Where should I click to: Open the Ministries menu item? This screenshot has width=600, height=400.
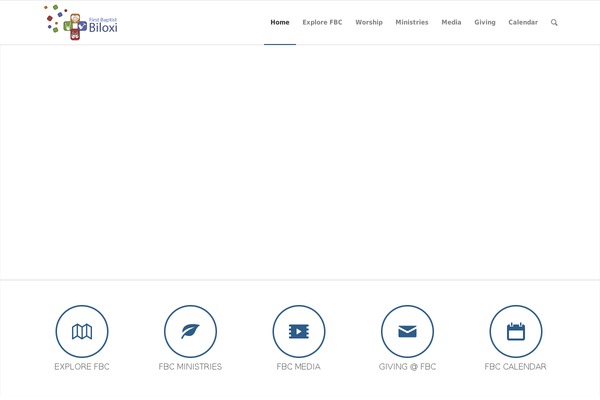[412, 22]
